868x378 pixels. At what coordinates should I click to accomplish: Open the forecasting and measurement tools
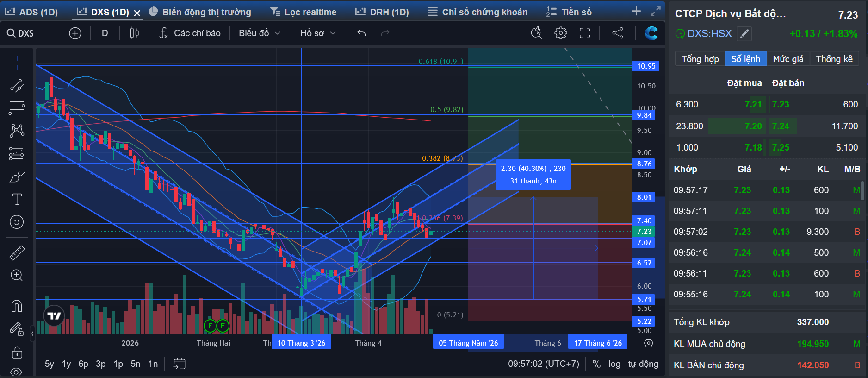pos(17,153)
